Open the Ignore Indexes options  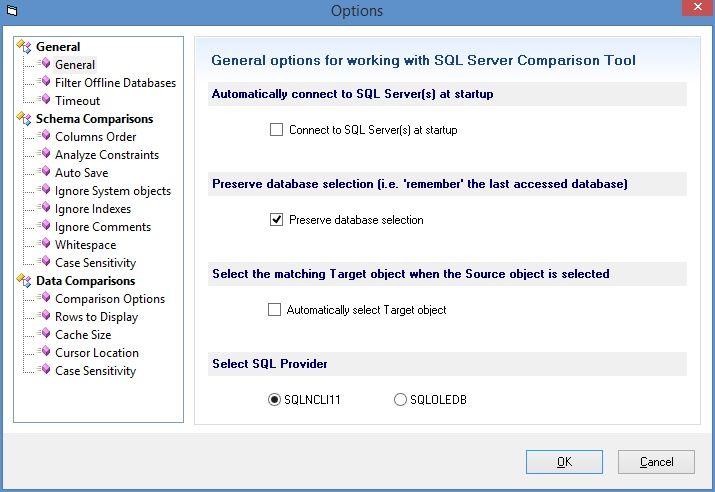93,208
